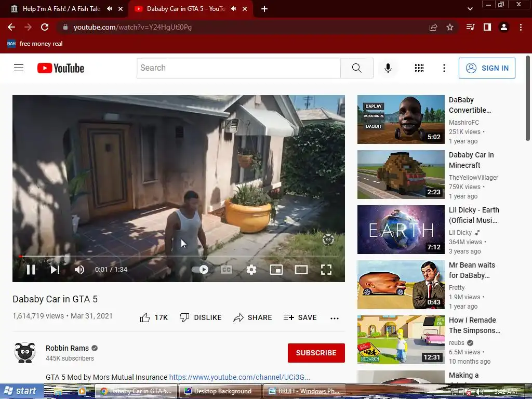Focus the YouTube Search field
Image resolution: width=532 pixels, height=399 pixels.
(x=238, y=68)
